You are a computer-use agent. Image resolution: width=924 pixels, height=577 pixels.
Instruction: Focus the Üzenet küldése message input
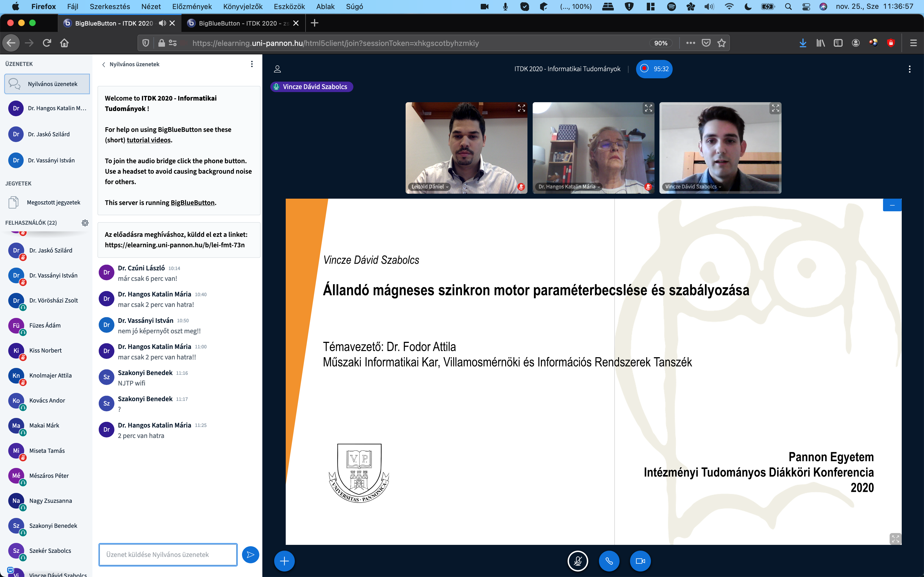[168, 554]
